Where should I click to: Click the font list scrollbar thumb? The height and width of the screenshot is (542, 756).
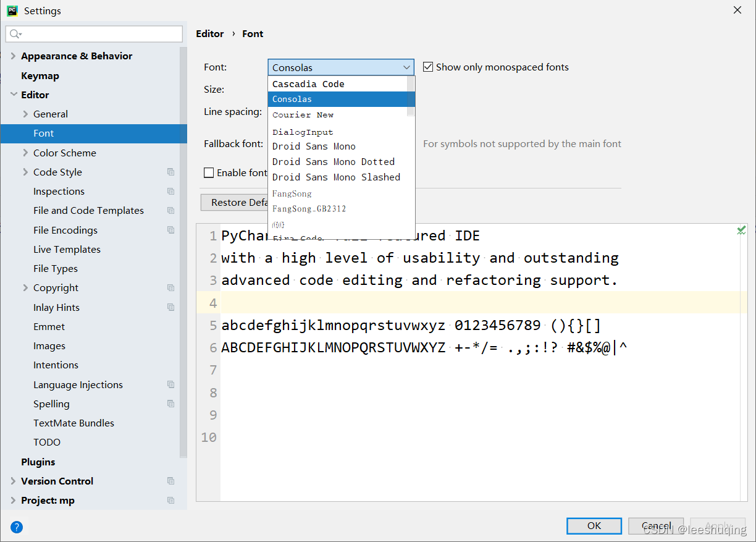click(x=411, y=96)
